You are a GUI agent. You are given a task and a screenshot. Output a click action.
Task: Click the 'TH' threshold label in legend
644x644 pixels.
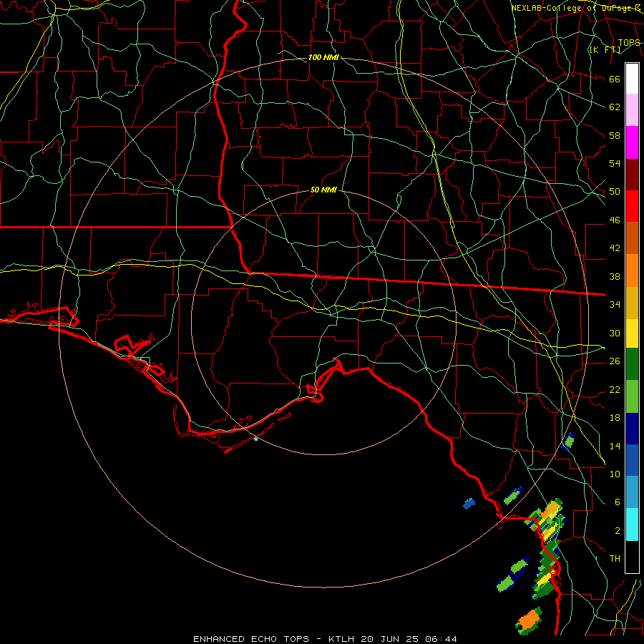(x=615, y=559)
